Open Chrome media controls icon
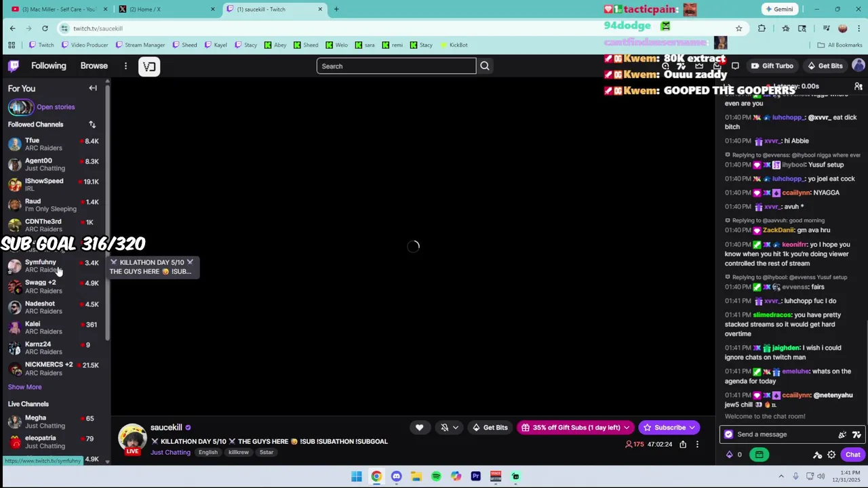The width and height of the screenshot is (868, 488). coord(826,28)
